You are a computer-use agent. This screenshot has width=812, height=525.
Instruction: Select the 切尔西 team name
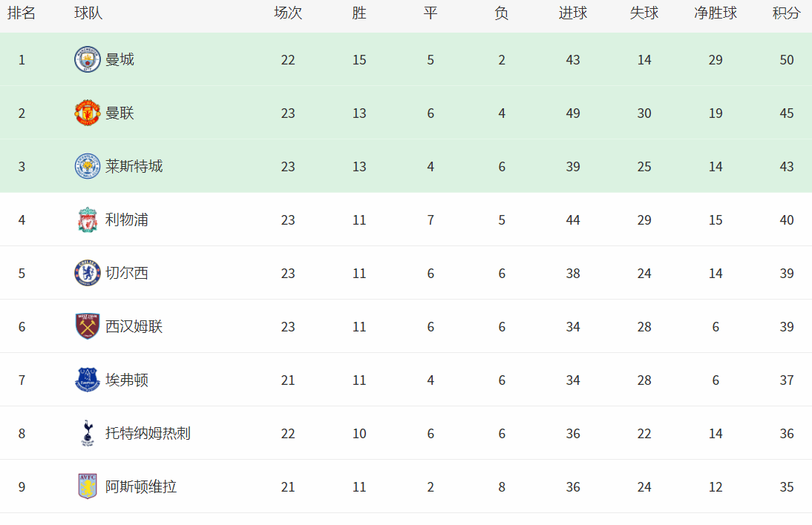[127, 273]
